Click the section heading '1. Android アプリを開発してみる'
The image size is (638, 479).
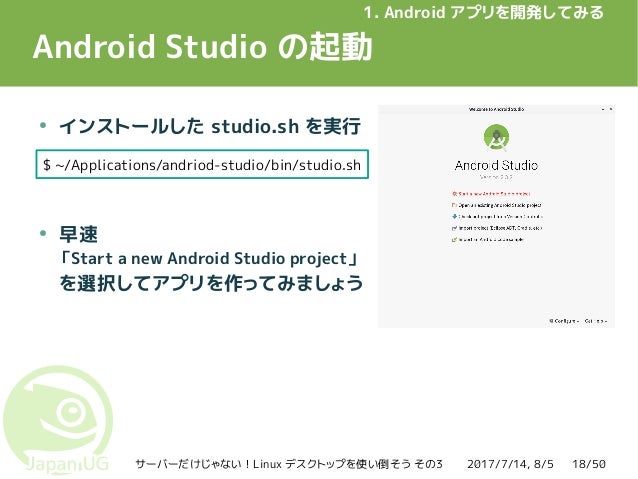click(x=483, y=13)
